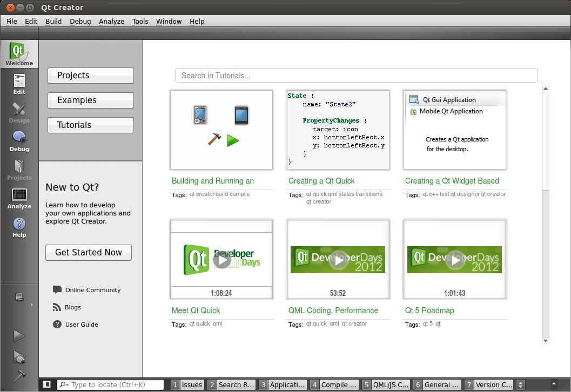Switch to Welcome mode
Viewport: 571px width, 392px height.
[x=19, y=54]
